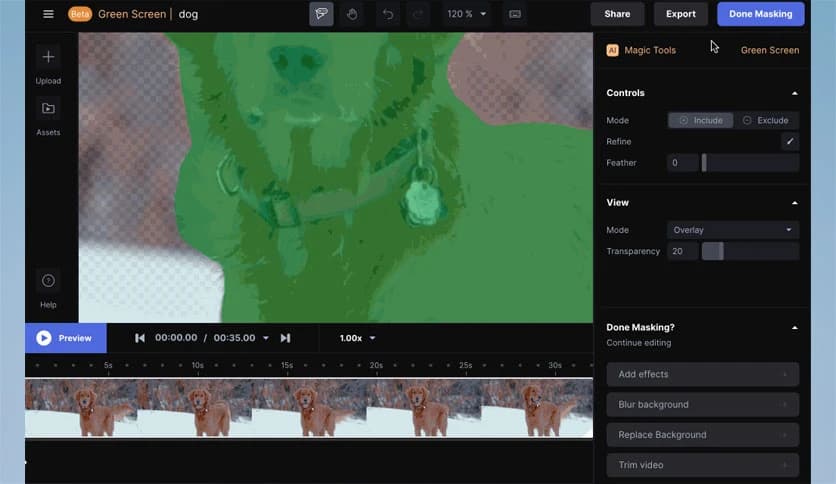Open the Green Screen tab
The image size is (836, 484).
pyautogui.click(x=769, y=50)
